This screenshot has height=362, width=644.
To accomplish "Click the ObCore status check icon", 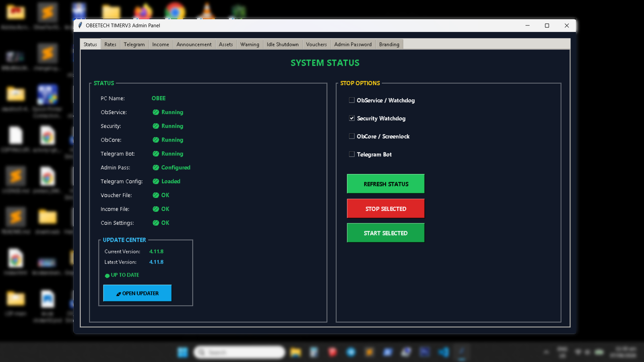I will [x=156, y=140].
